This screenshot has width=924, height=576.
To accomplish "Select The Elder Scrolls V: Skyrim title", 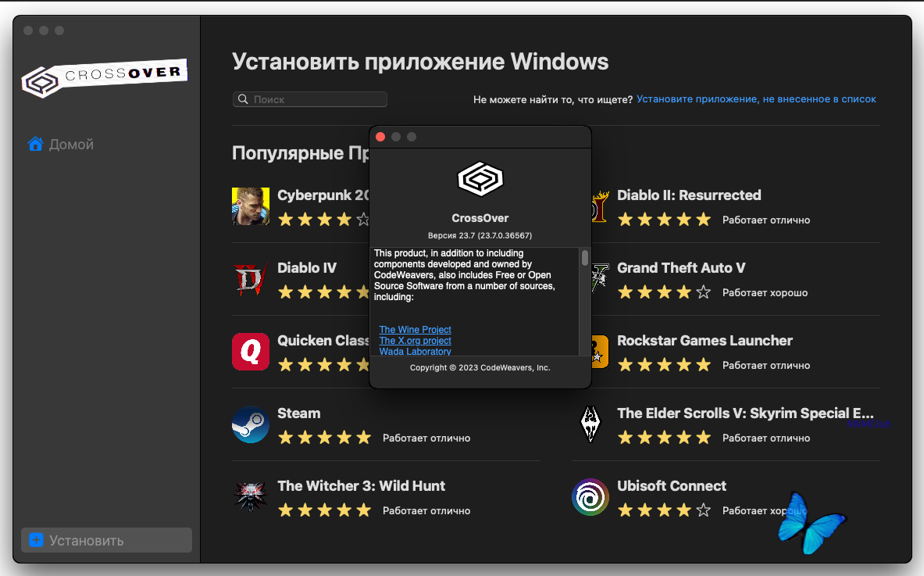I will pos(745,413).
